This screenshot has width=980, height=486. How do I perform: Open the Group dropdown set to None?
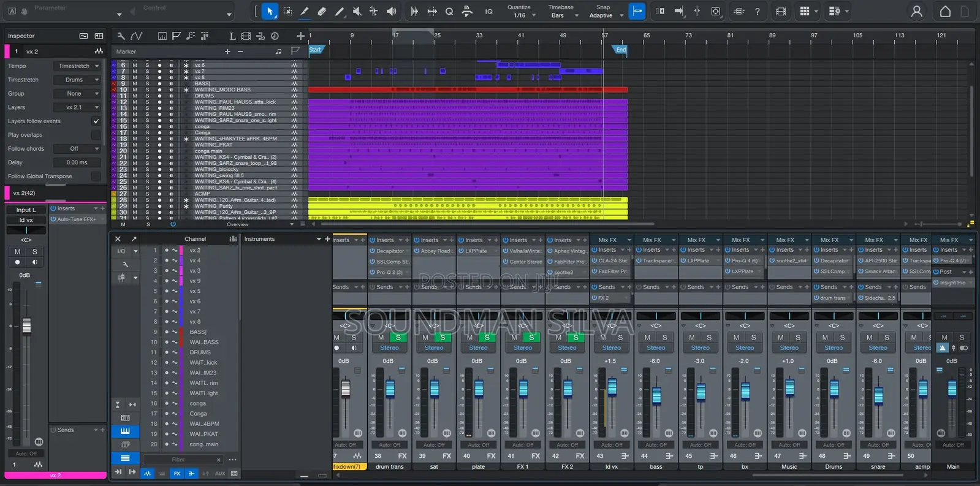(x=78, y=94)
